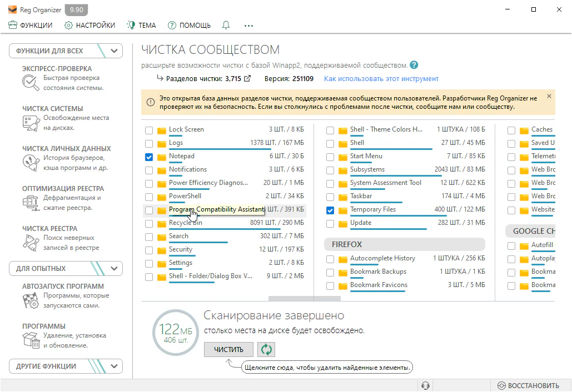
Task: Open Экспресс-проверка magnifier icon
Action: [x=30, y=82]
